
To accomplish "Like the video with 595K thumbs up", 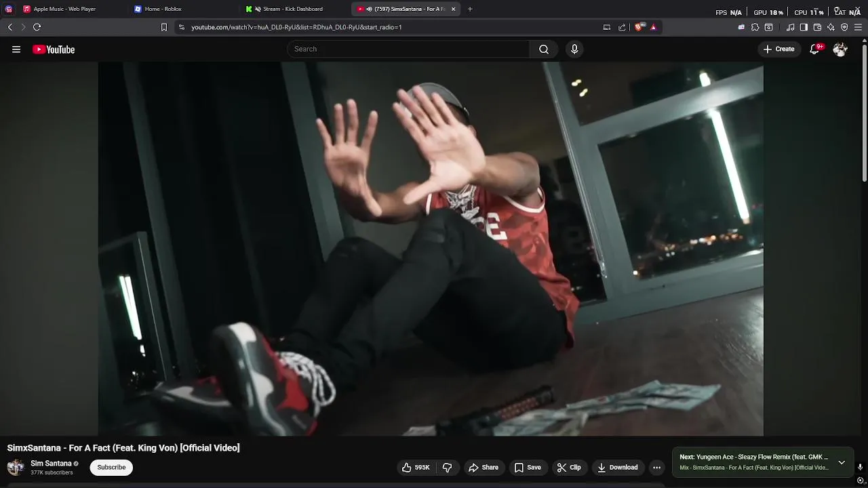I will [416, 467].
